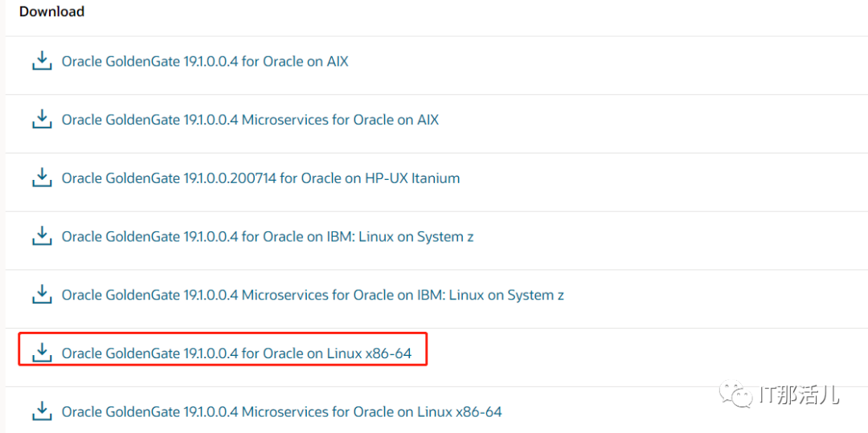Open highlighted GoldenGate for Oracle on Linux x86-64 link

(x=242, y=353)
